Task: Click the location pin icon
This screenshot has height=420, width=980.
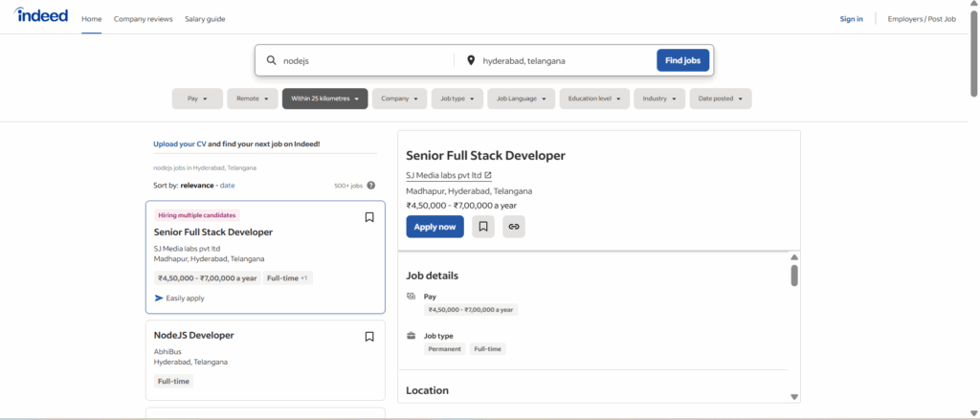Action: tap(471, 60)
